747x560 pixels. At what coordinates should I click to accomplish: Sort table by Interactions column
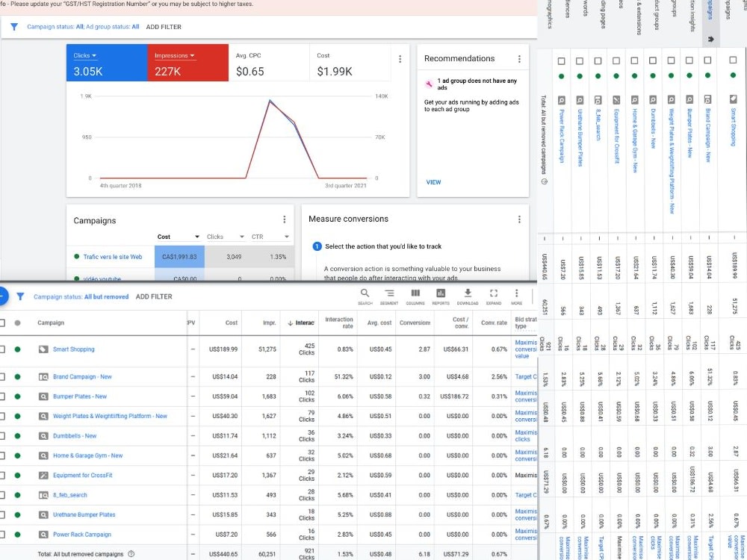point(300,323)
